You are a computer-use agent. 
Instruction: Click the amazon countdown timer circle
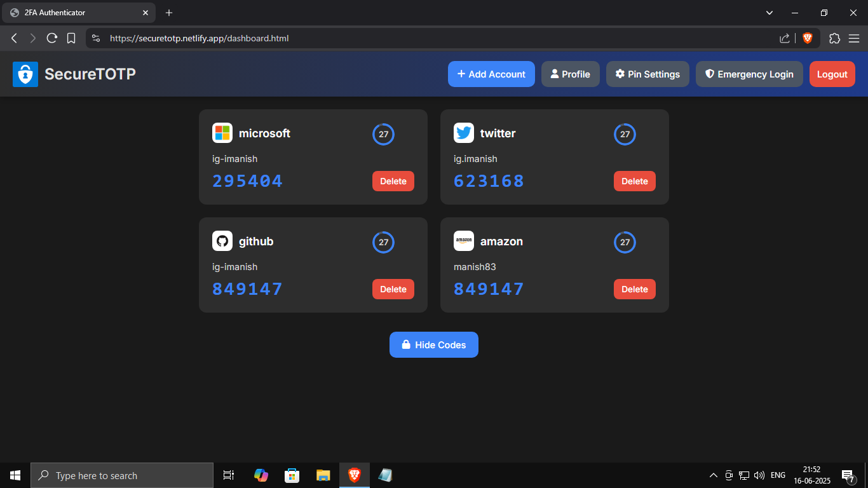point(625,242)
